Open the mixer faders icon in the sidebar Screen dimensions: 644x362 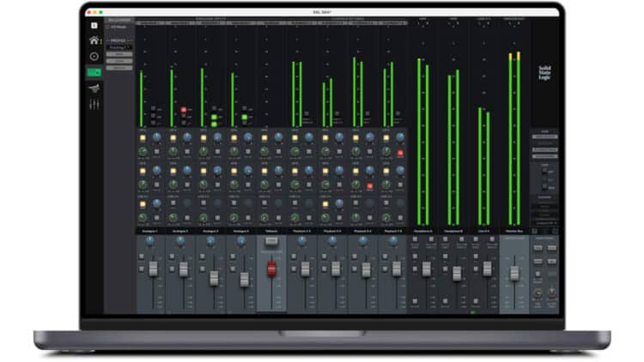94,105
